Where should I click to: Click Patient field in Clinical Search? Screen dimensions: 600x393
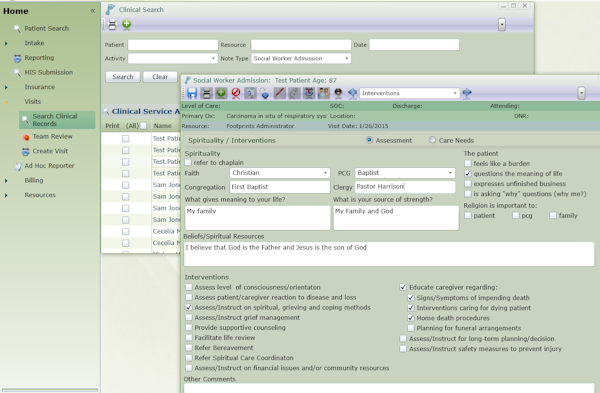point(173,45)
